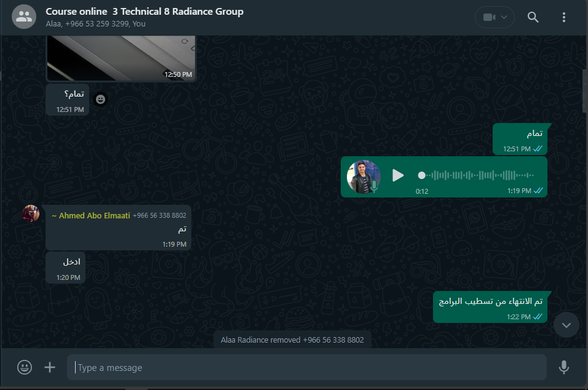React to the تمام؟ message with emoji
Viewport: 588px width, 390px height.
coord(100,99)
